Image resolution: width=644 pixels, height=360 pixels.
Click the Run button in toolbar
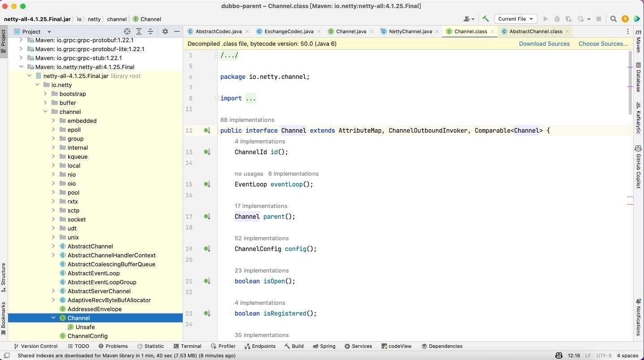[545, 19]
